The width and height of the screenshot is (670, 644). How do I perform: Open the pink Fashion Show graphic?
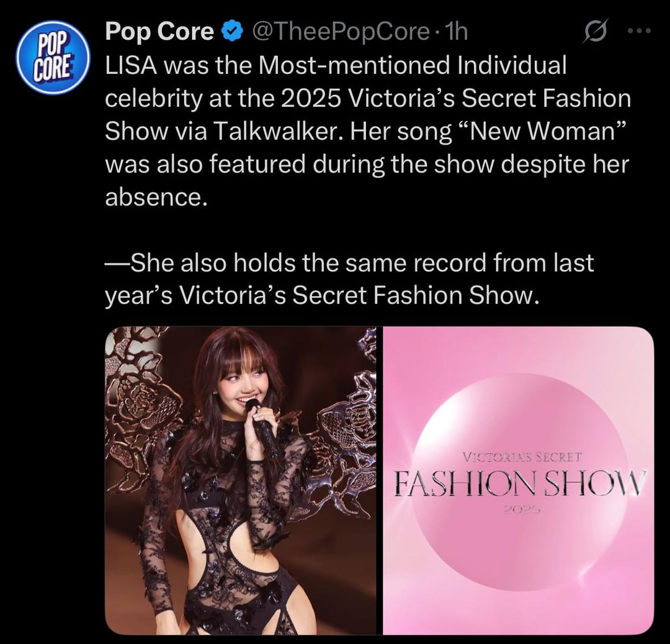(518, 480)
